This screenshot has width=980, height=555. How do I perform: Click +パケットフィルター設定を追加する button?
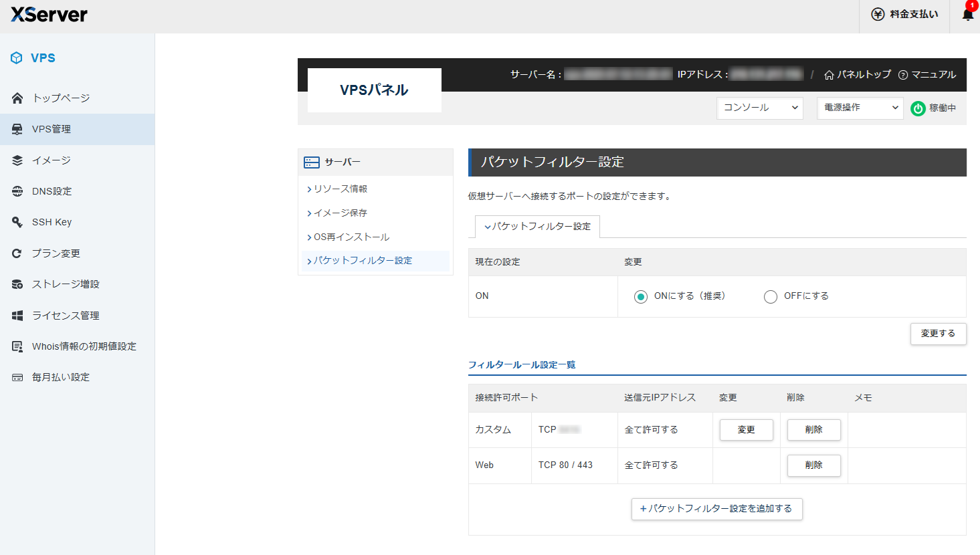pyautogui.click(x=716, y=509)
